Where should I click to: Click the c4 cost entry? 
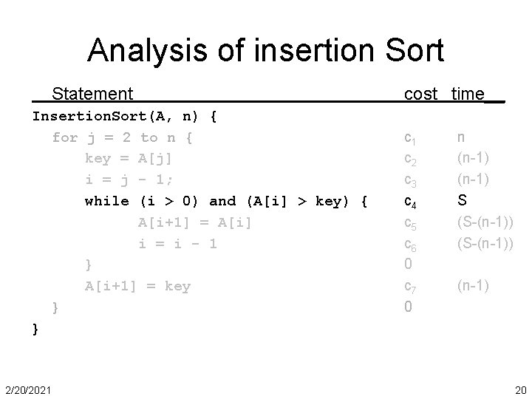click(x=412, y=201)
